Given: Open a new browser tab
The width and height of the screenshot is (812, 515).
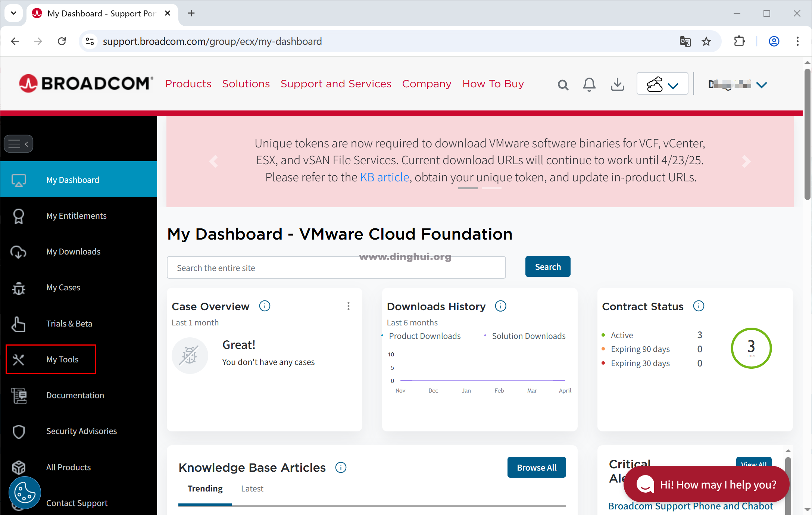Looking at the screenshot, I should click(x=191, y=13).
